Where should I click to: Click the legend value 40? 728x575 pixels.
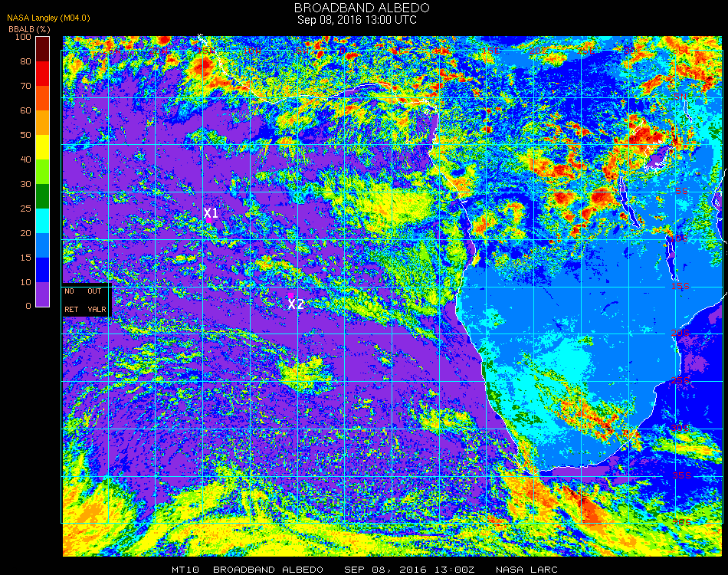25,159
